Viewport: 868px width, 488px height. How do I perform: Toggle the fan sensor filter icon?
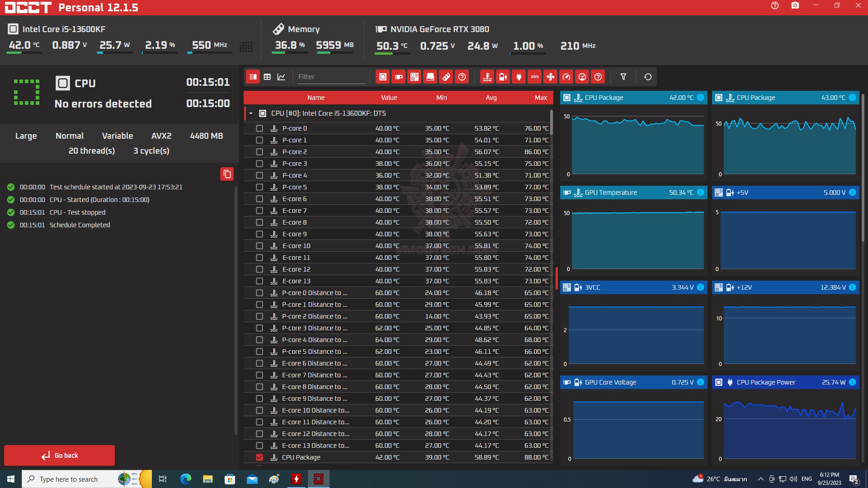(550, 77)
